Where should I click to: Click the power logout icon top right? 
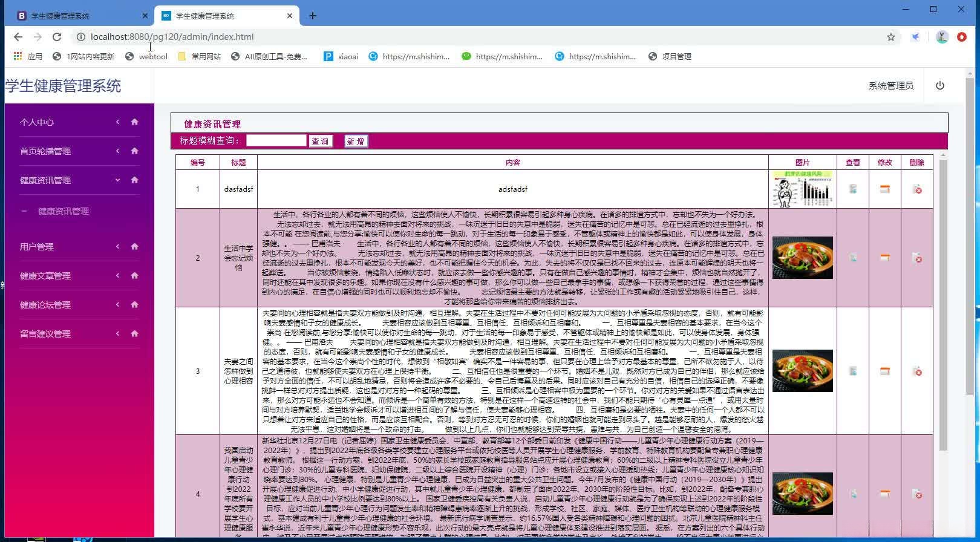[x=939, y=85]
